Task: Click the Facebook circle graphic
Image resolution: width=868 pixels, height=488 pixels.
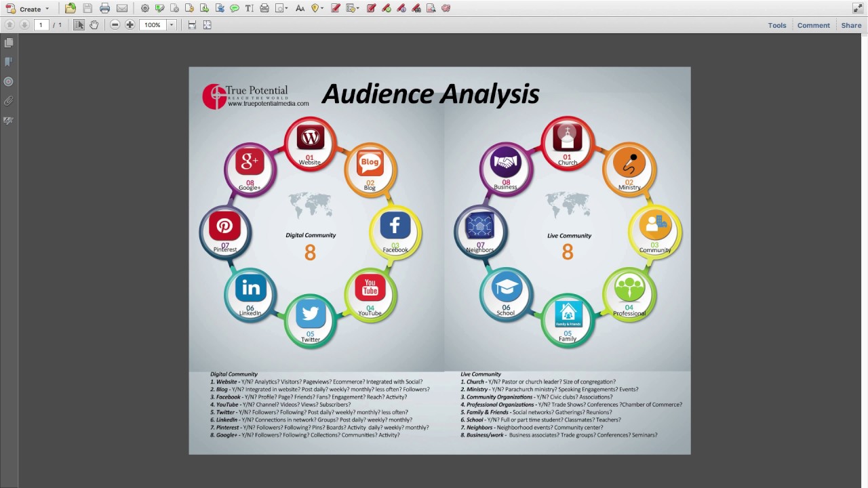Action: coord(395,231)
